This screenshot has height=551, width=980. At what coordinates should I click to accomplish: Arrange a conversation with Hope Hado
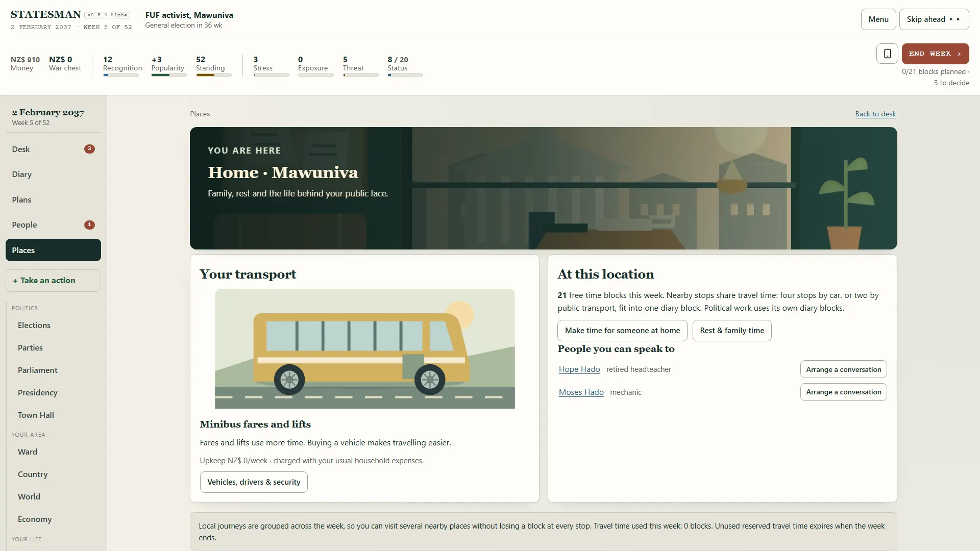tap(843, 369)
